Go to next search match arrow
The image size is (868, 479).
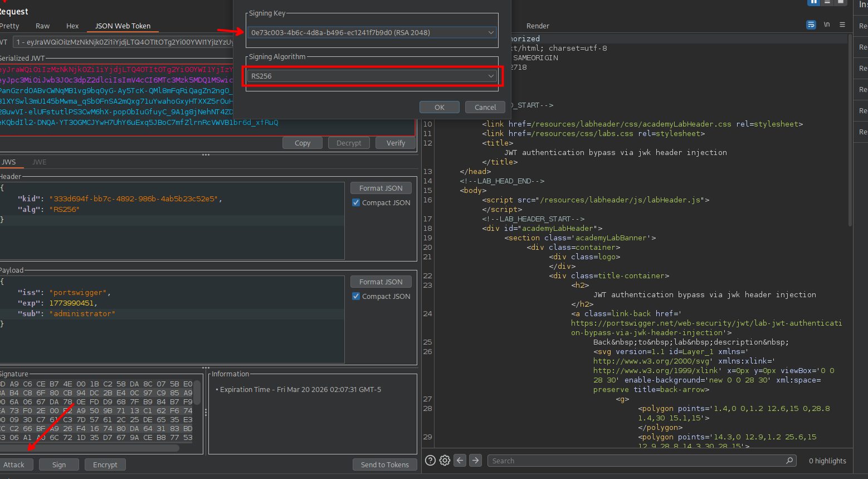coord(475,460)
